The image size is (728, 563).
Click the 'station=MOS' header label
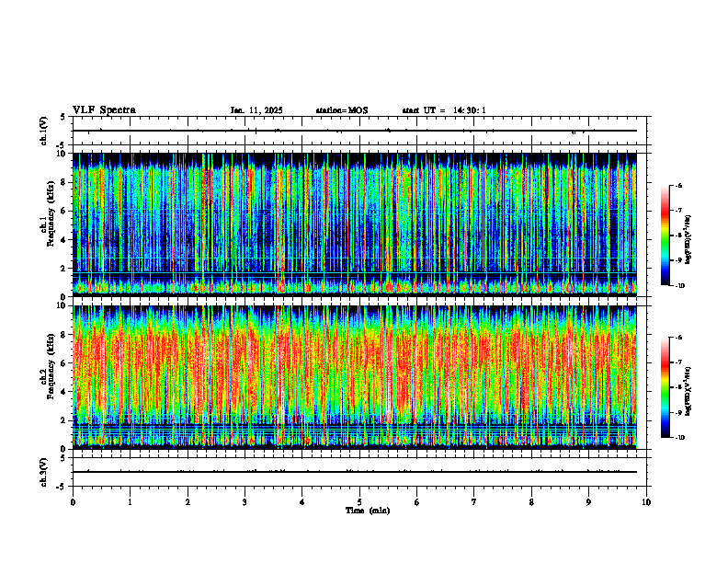click(x=342, y=110)
